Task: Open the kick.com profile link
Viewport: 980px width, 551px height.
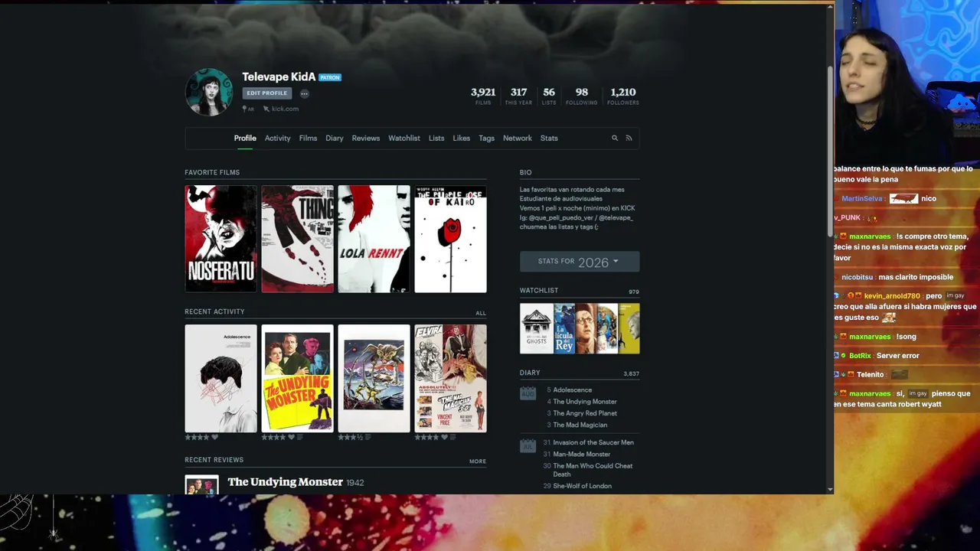Action: point(285,109)
